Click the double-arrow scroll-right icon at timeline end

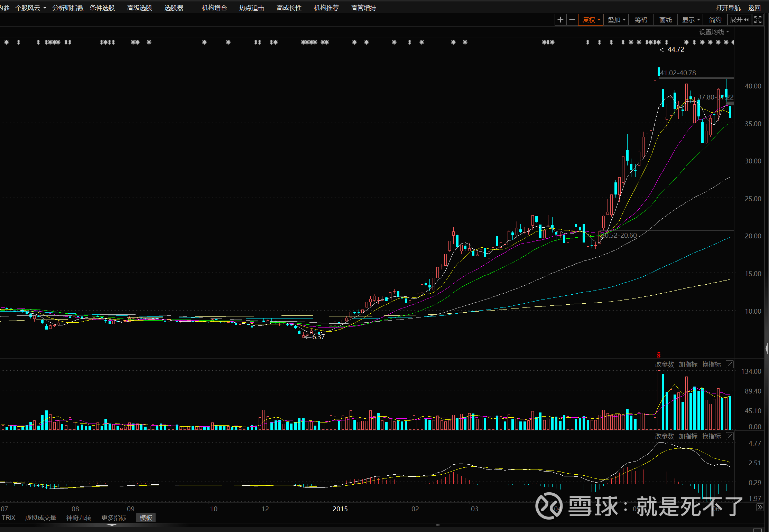[760, 507]
